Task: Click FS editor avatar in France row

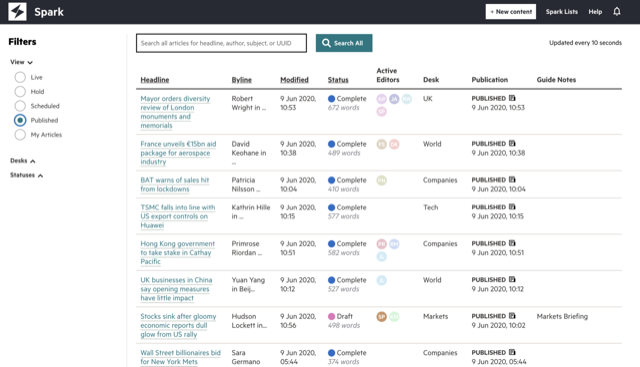Action: coord(381,144)
